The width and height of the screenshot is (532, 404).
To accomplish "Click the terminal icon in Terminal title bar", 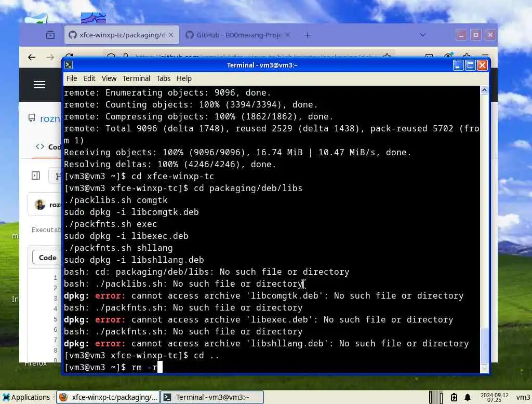I will [x=69, y=65].
